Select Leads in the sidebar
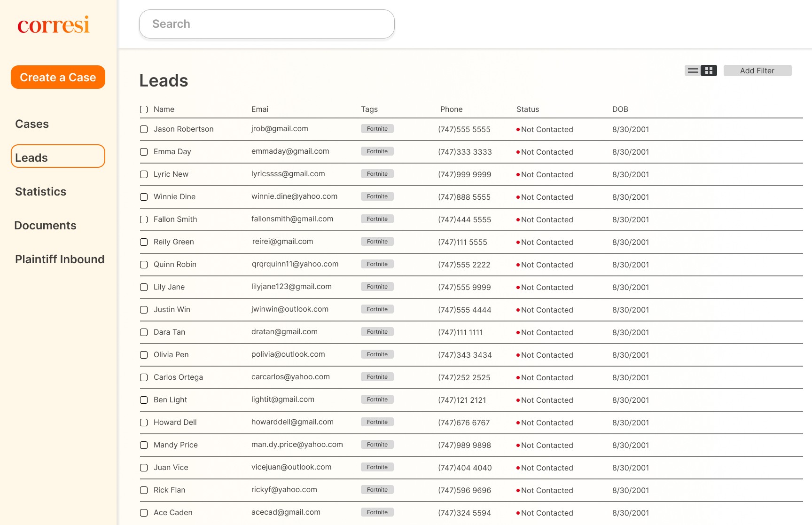 (x=58, y=156)
